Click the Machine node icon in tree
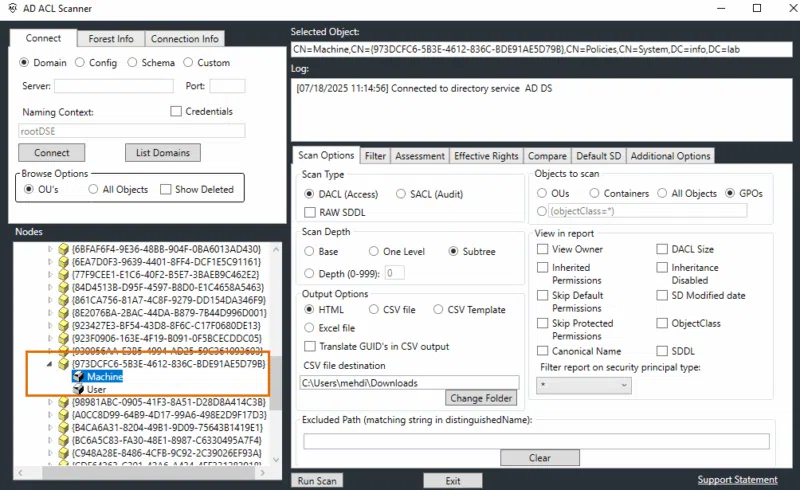 coord(78,377)
